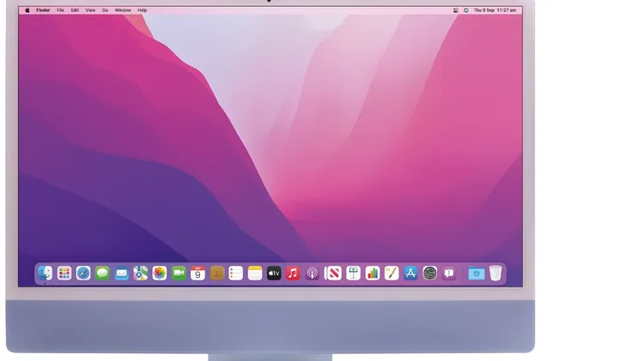Open the Window menu
Image resolution: width=644 pixels, height=361 pixels.
(123, 10)
